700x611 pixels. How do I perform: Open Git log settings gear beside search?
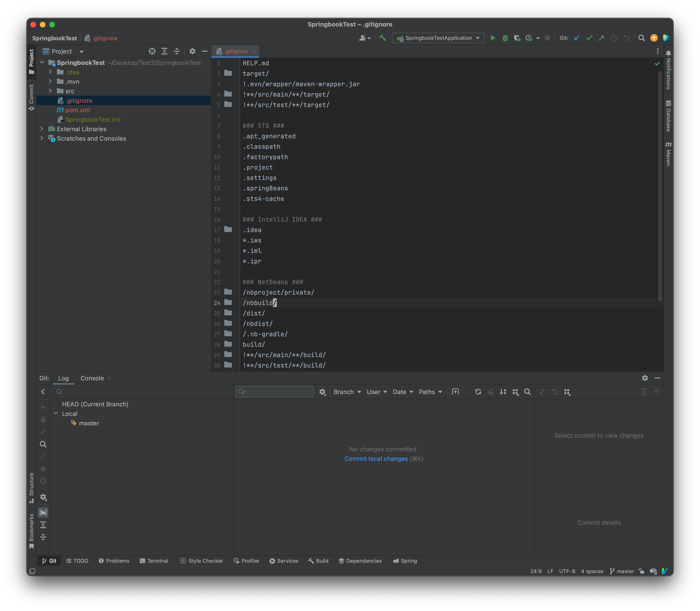click(x=322, y=392)
